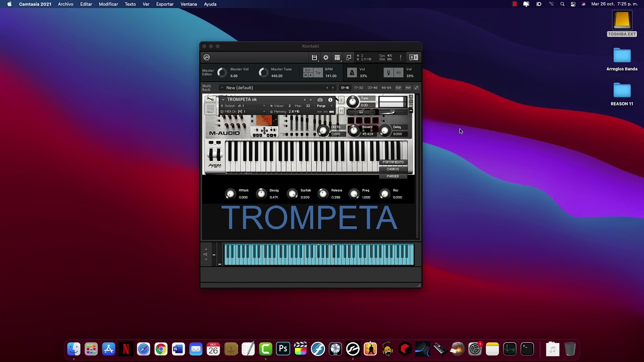Shift the virtual keyboard octave down
This screenshot has width=644, height=362.
click(x=205, y=259)
